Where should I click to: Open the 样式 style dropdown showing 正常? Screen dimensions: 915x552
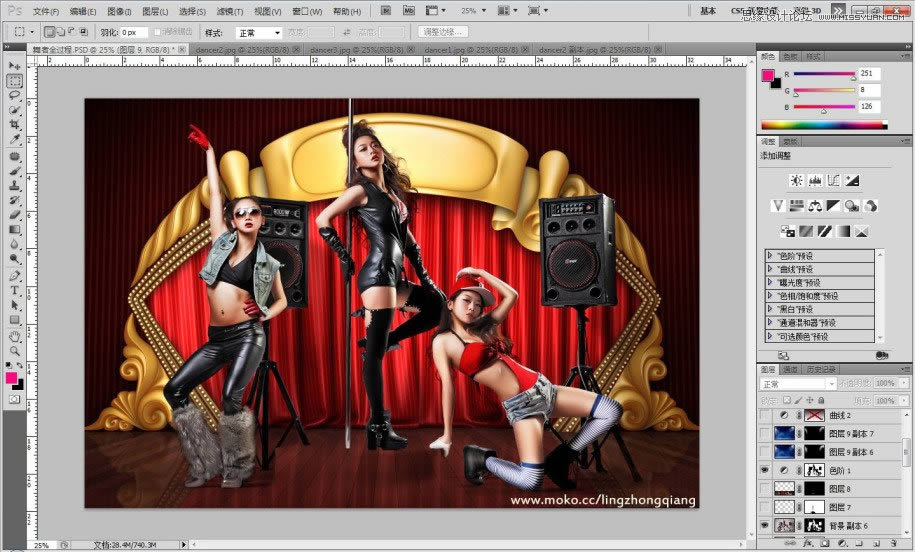(258, 32)
